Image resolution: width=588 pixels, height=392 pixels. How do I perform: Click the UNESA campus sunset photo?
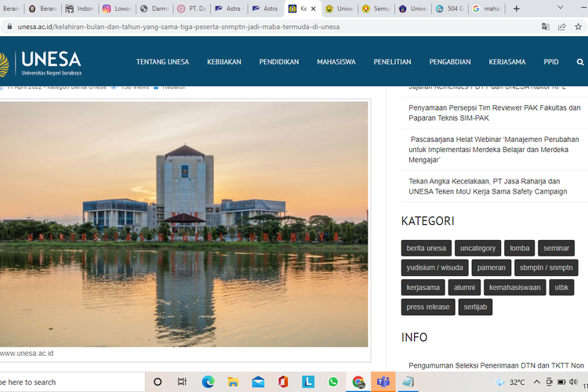click(x=183, y=223)
